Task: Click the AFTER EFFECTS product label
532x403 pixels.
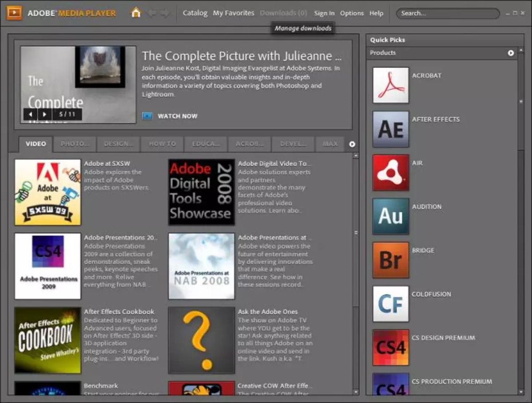Action: [436, 119]
